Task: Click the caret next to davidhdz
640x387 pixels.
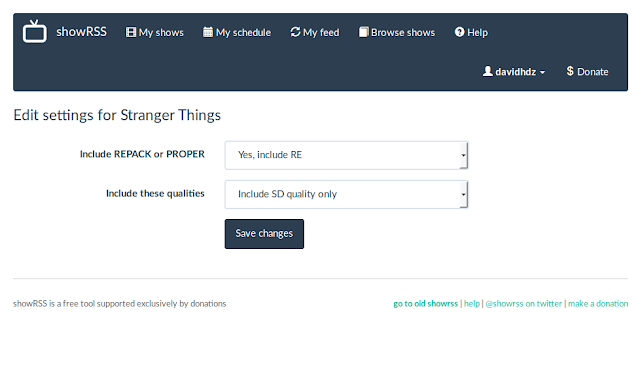Action: 542,73
